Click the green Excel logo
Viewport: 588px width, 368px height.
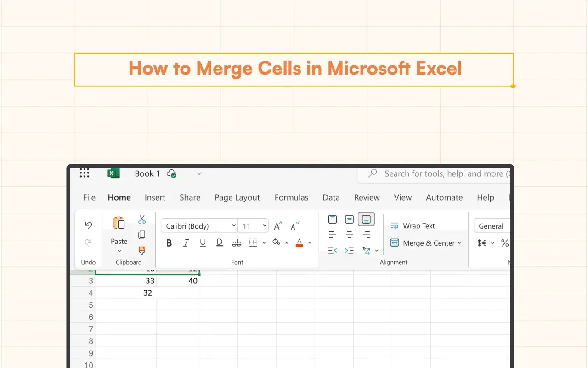113,173
